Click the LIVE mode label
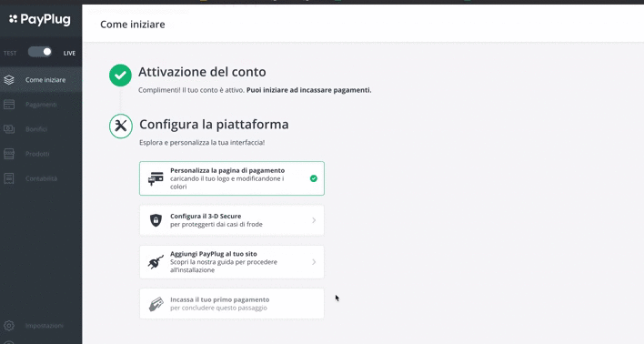644x344 pixels. (69, 53)
